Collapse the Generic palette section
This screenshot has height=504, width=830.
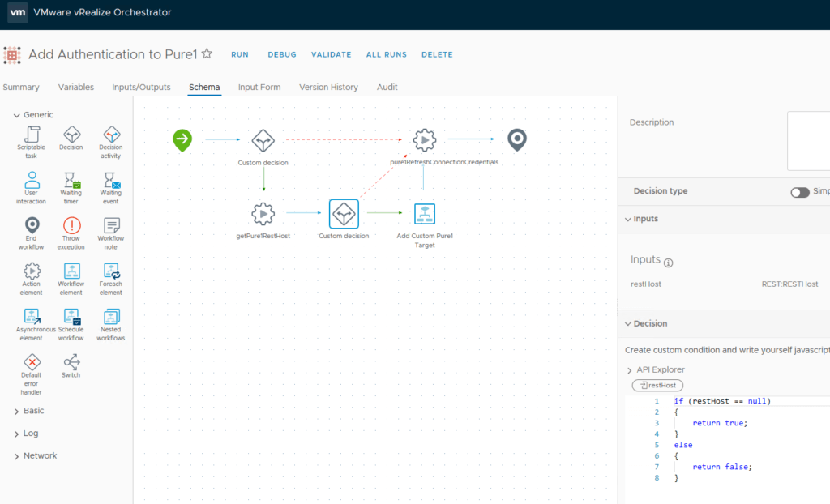click(x=16, y=115)
